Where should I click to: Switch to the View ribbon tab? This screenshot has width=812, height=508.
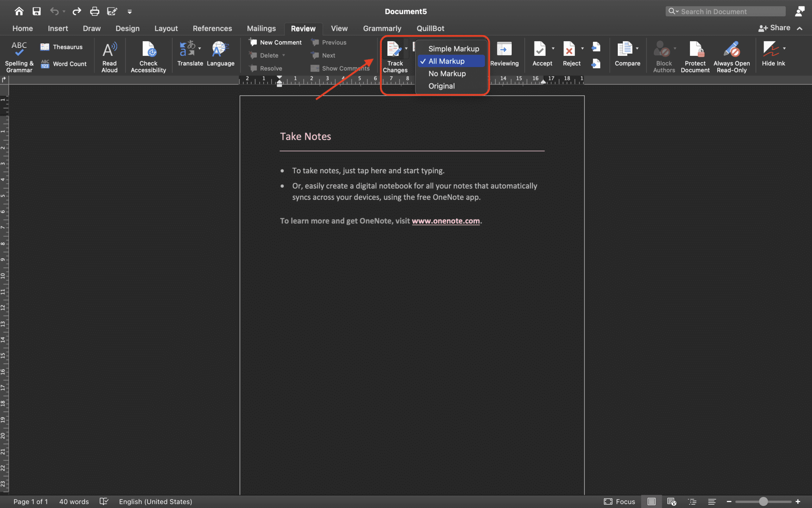click(339, 28)
